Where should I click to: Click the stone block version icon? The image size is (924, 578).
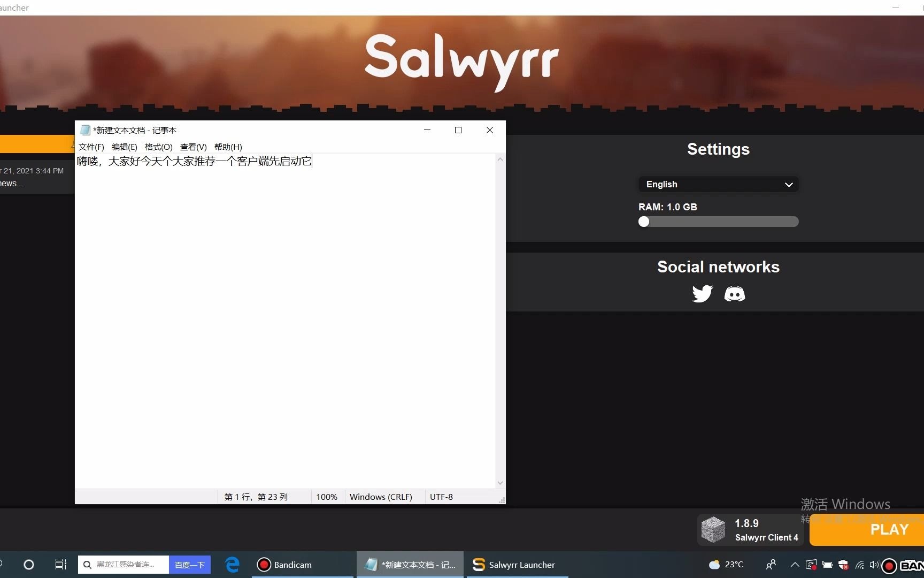[x=713, y=530]
